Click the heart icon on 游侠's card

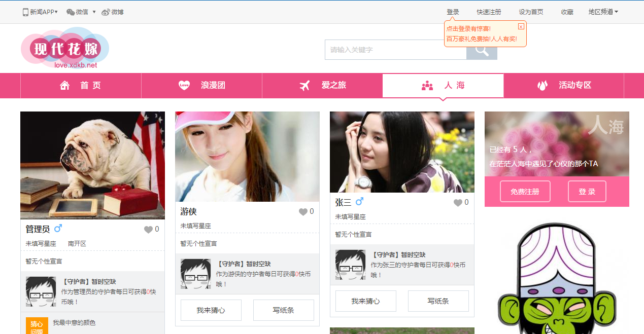303,212
